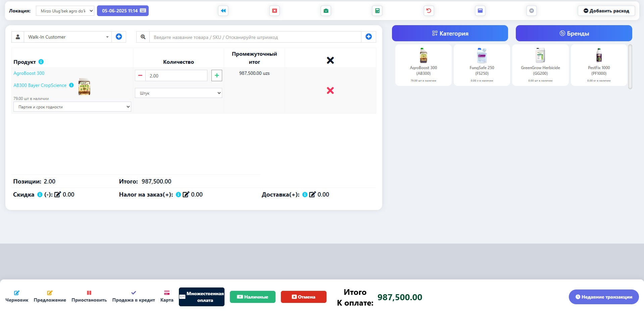Click the red circular-arrow sell return icon
The height and width of the screenshot is (317, 644).
429,11
